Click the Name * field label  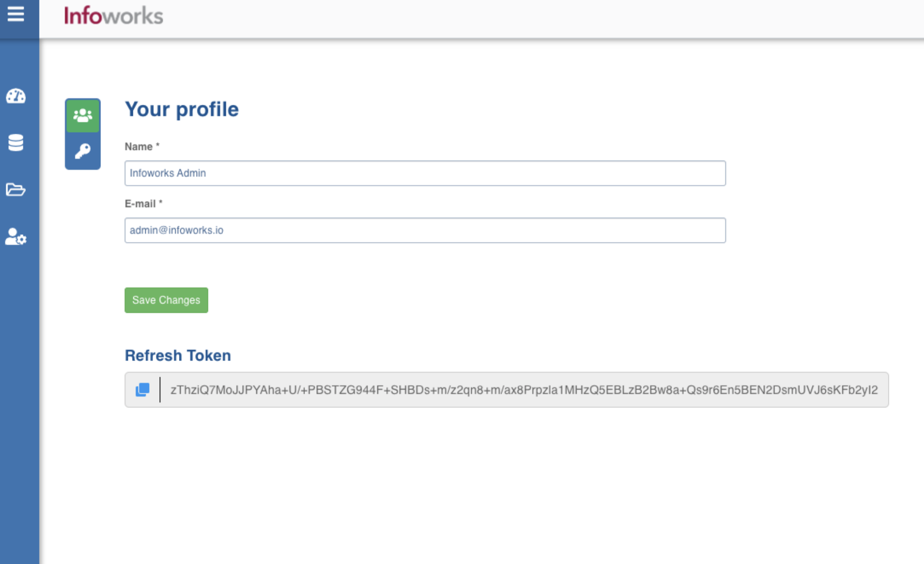pyautogui.click(x=142, y=146)
